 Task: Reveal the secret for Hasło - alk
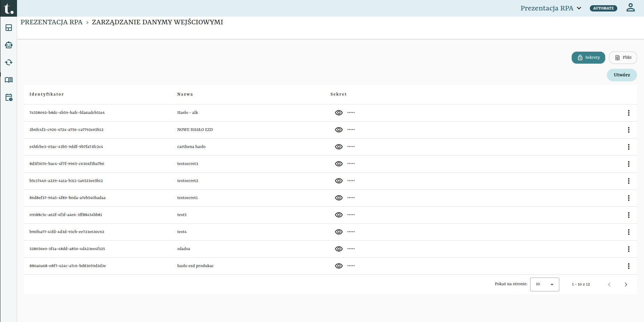click(339, 113)
